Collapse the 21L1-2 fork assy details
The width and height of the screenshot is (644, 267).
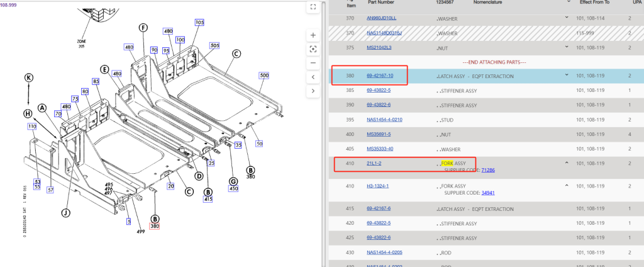tap(567, 163)
